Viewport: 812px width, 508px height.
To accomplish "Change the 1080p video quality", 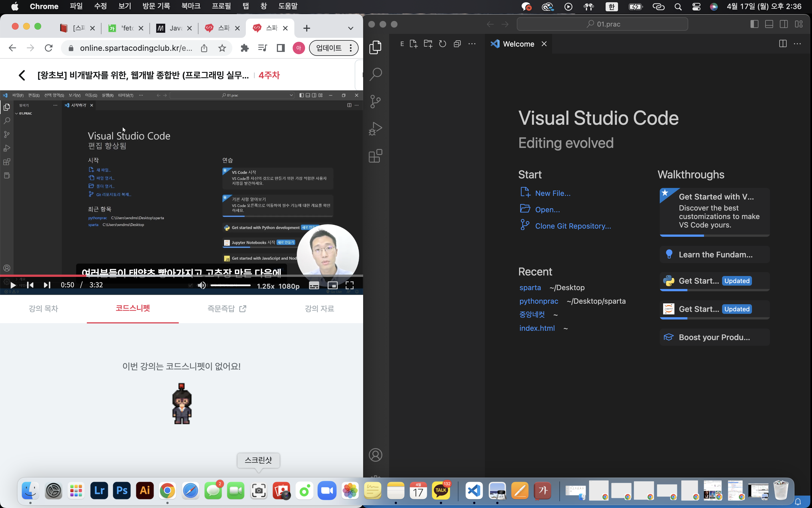I will [x=289, y=286].
